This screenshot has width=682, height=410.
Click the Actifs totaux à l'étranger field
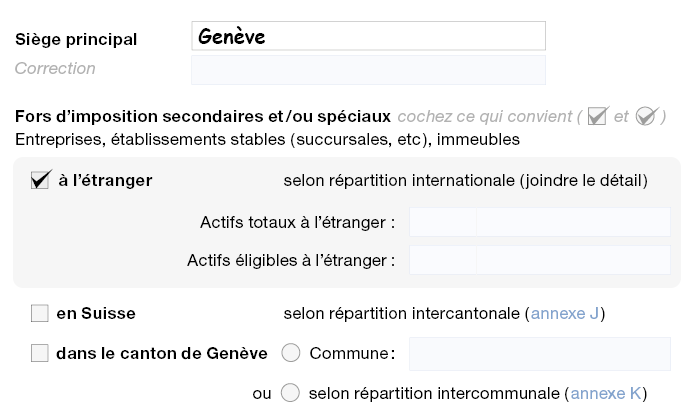(539, 222)
